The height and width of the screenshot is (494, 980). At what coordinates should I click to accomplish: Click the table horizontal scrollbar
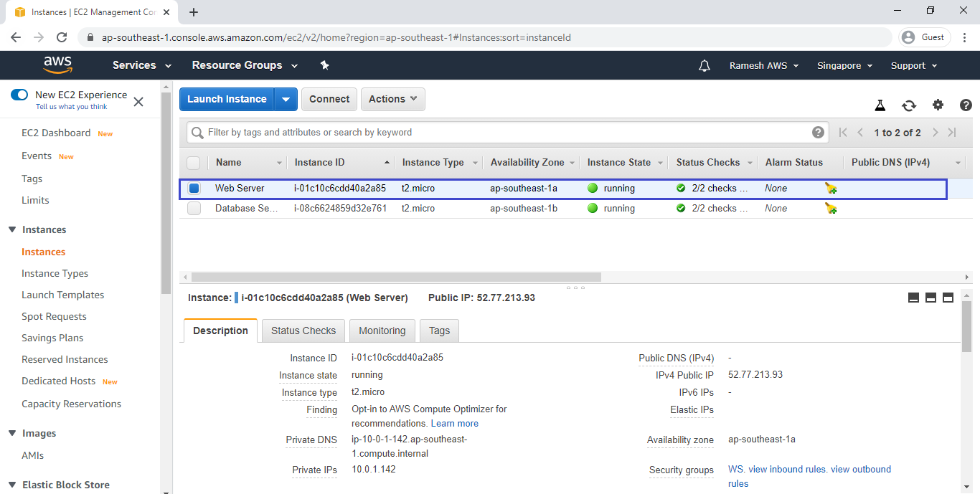coord(396,277)
